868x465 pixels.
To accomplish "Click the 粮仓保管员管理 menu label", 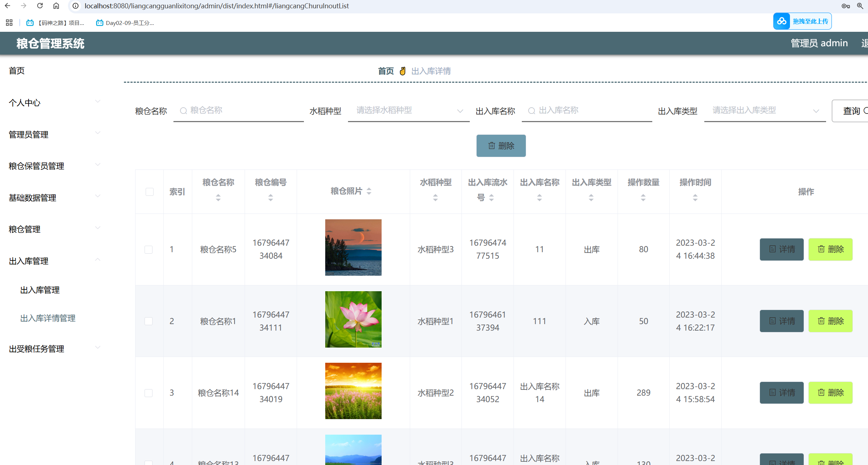I will coord(36,166).
